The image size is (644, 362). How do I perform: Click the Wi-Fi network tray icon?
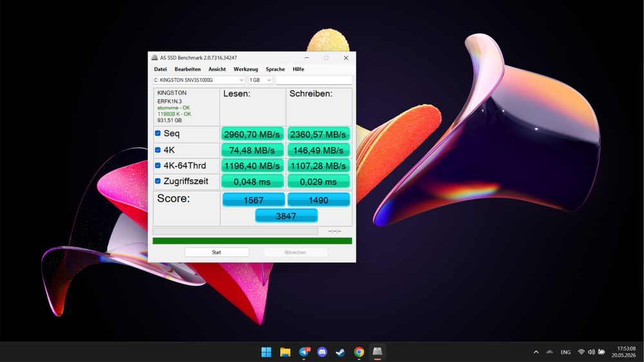click(x=581, y=352)
